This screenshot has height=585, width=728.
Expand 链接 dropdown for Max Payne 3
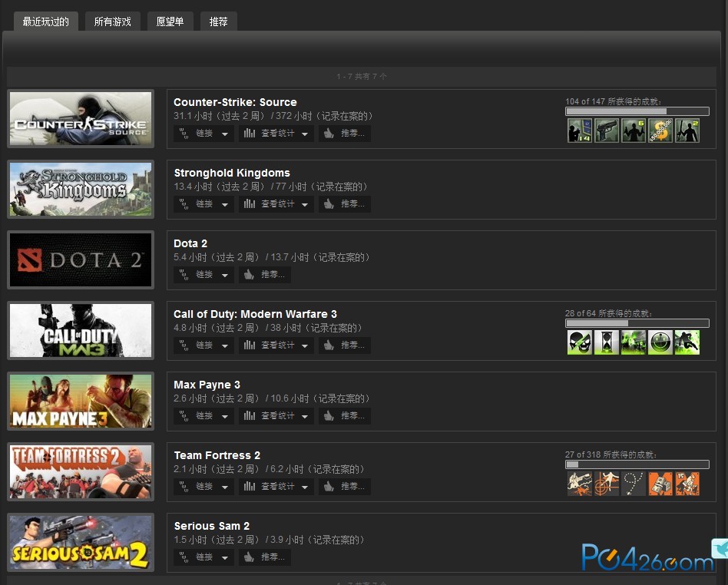[204, 416]
